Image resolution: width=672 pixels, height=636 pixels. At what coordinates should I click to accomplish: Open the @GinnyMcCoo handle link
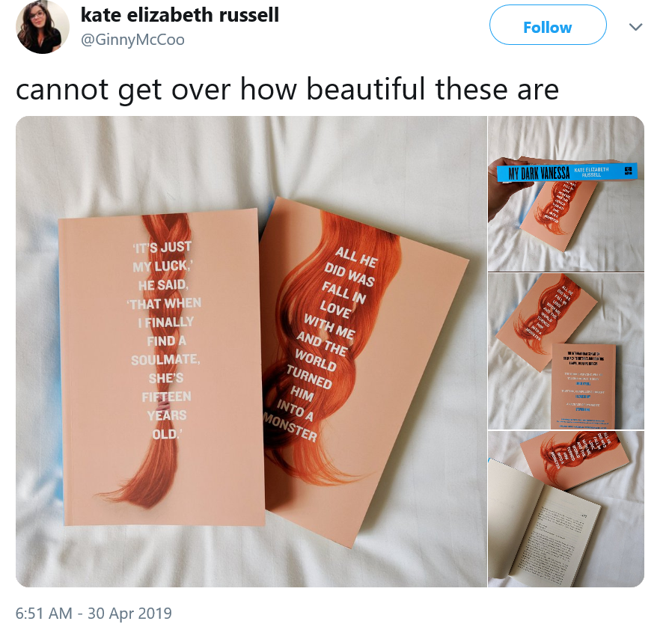pyautogui.click(x=132, y=40)
